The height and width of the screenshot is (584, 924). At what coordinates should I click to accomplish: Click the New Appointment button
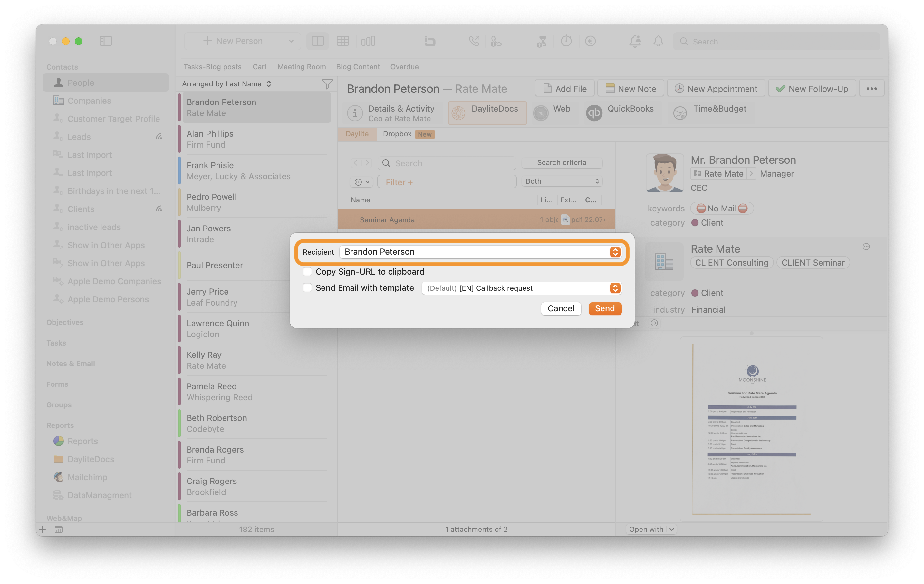[716, 88]
